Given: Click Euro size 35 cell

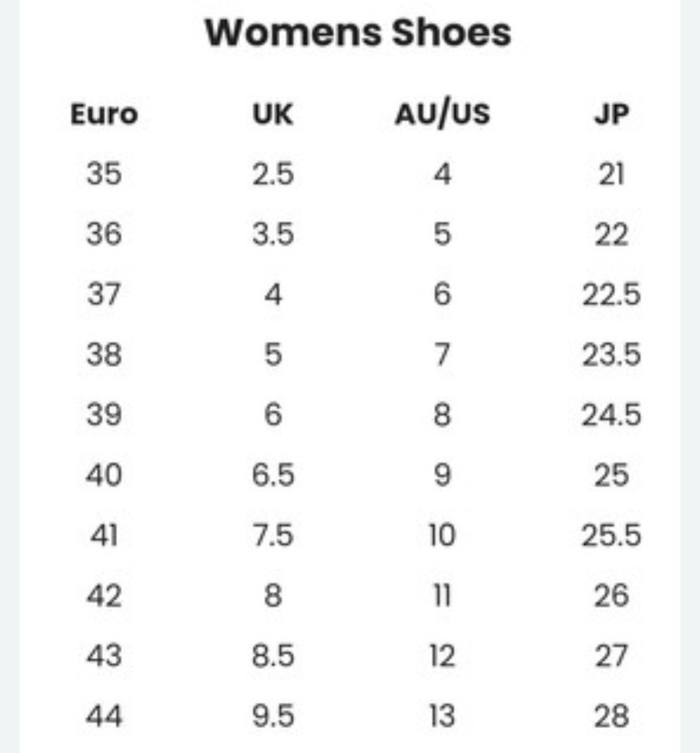Looking at the screenshot, I should [x=104, y=174].
